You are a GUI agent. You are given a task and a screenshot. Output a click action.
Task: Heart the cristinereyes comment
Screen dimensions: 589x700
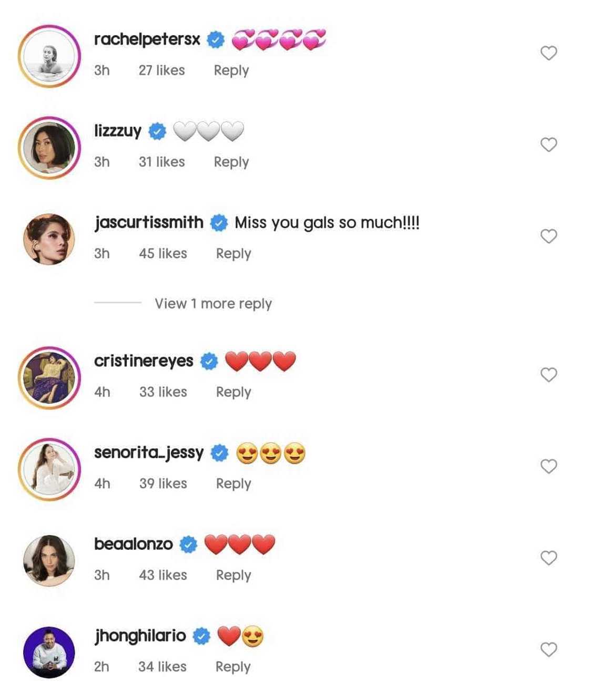549,375
